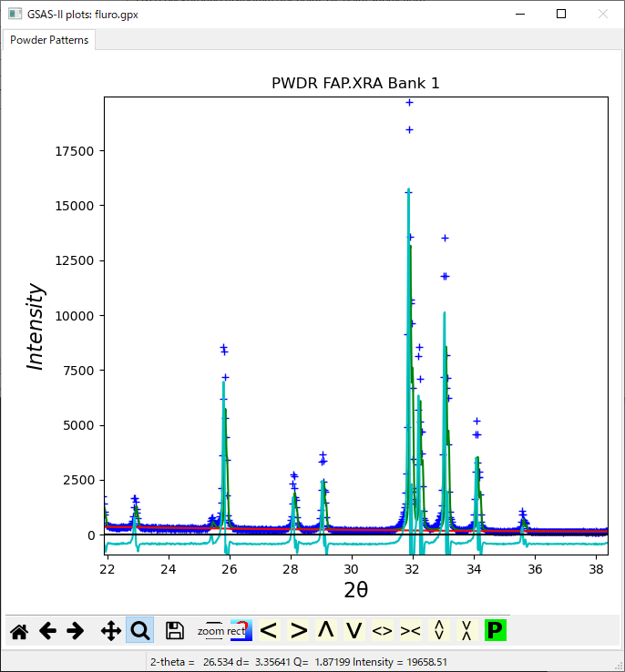The width and height of the screenshot is (625, 672).
Task: Shift plot left with < arrow
Action: (x=268, y=630)
